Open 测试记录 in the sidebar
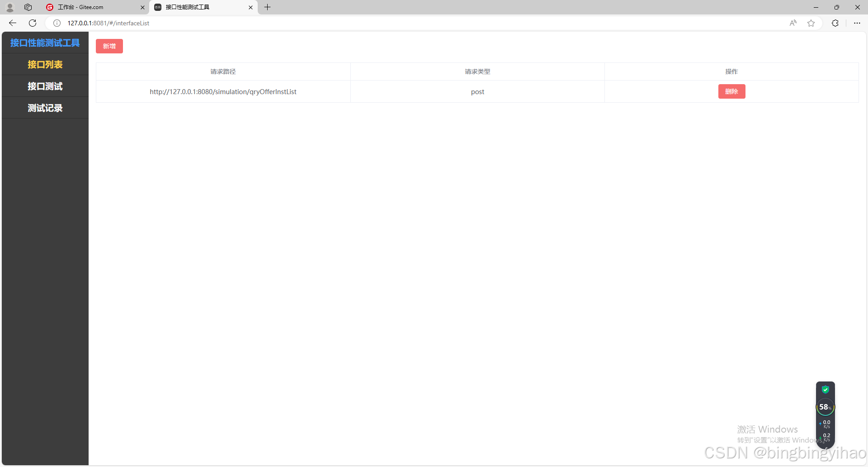Viewport: 868px width, 467px height. [x=45, y=108]
